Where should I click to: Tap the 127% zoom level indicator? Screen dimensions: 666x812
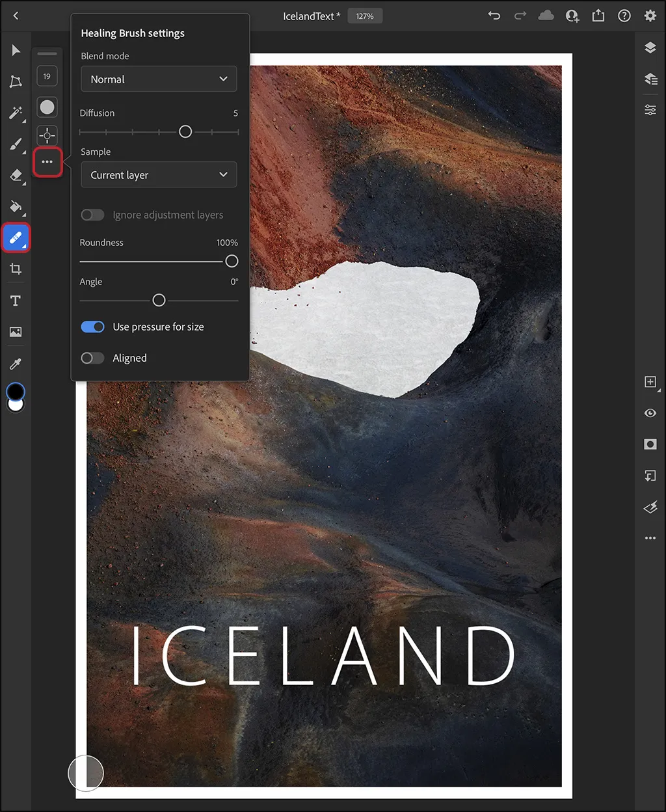pyautogui.click(x=365, y=16)
